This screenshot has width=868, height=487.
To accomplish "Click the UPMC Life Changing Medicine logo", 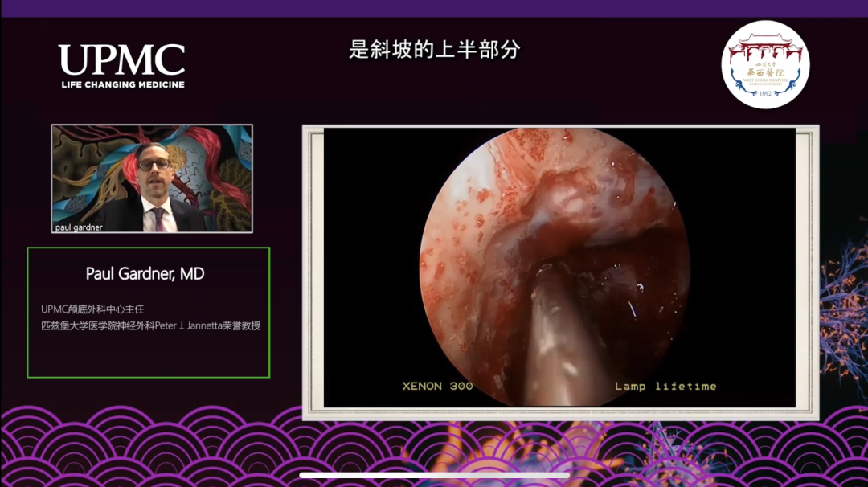I will tap(122, 66).
